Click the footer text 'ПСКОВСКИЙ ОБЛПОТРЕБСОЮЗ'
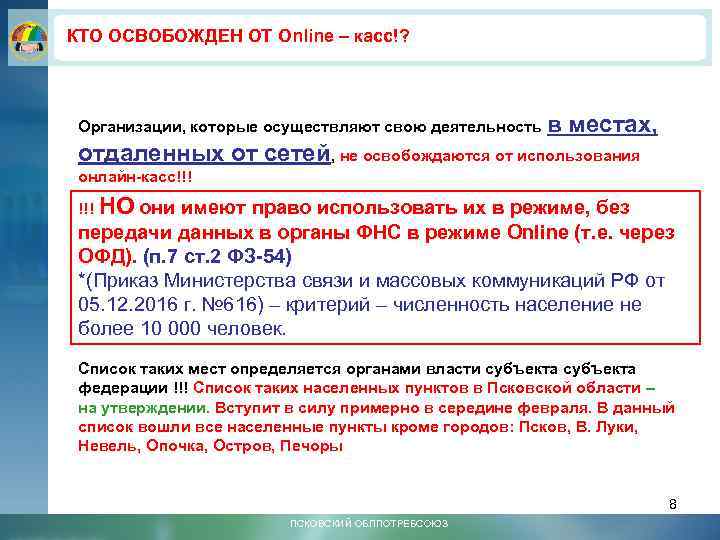This screenshot has width=720, height=540. (368, 523)
